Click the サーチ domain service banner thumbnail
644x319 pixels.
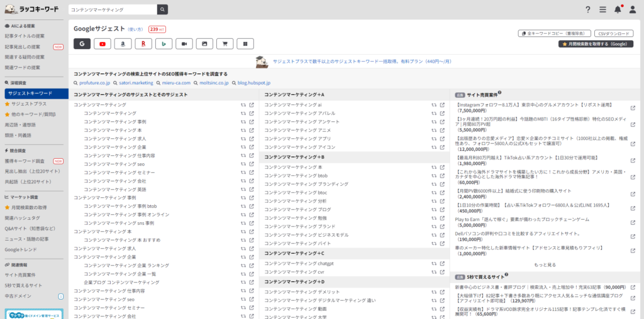tap(34, 314)
